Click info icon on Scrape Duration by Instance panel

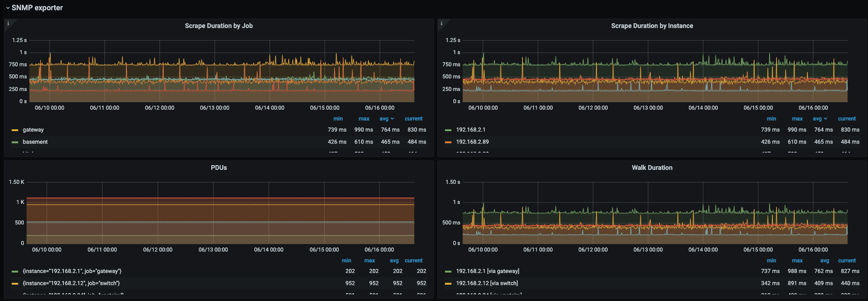tap(441, 23)
